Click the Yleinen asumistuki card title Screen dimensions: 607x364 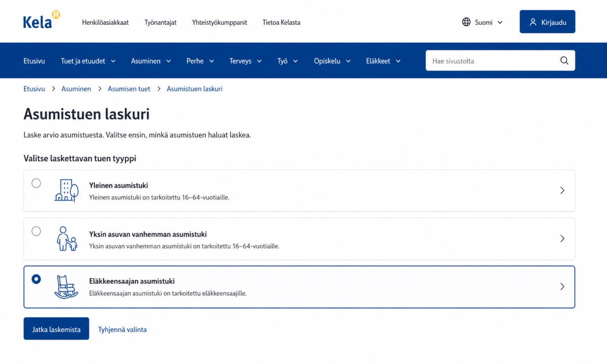(118, 186)
